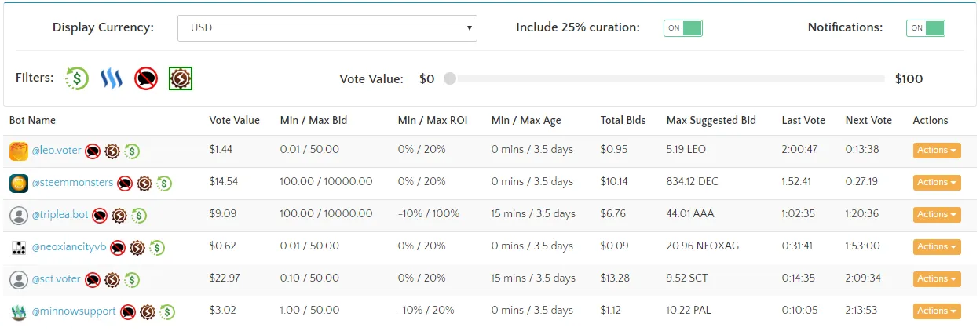Click no-comments icon next to @sct.voter
Viewport: 980px width, 331px height.
[93, 280]
